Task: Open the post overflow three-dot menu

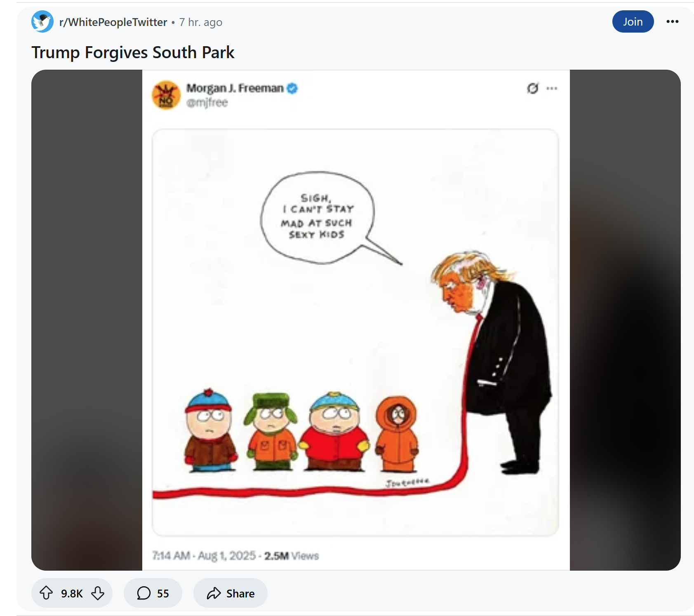Action: [x=673, y=21]
